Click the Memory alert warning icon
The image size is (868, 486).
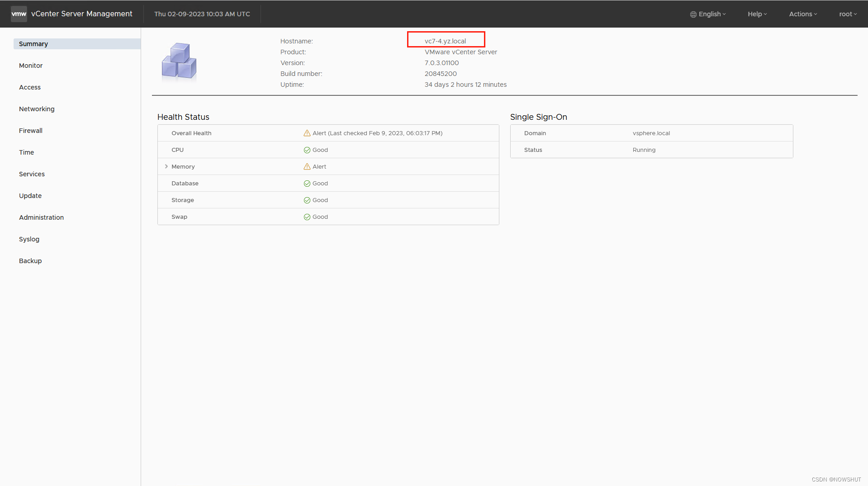(x=307, y=167)
